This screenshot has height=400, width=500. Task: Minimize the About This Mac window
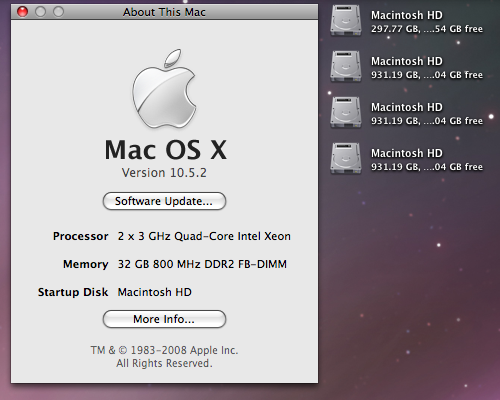pos(41,12)
